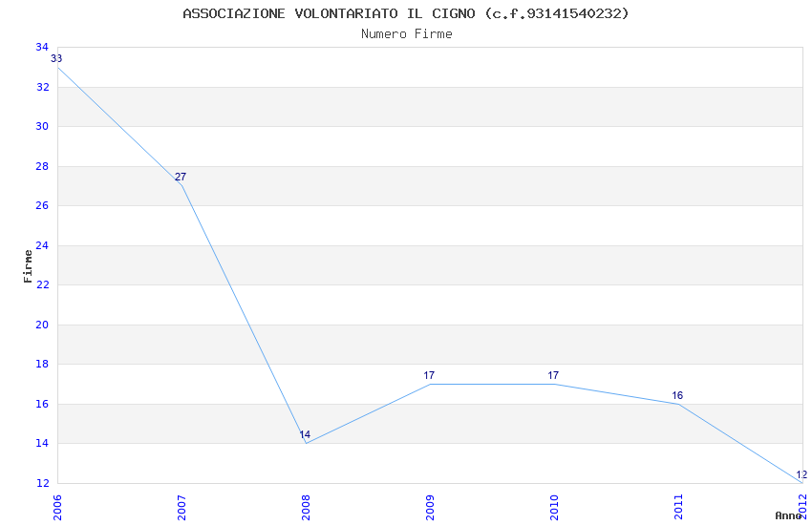Viewport: 812px width, 525px height.
Task: Click the data label 14 at 2008
Action: (305, 434)
